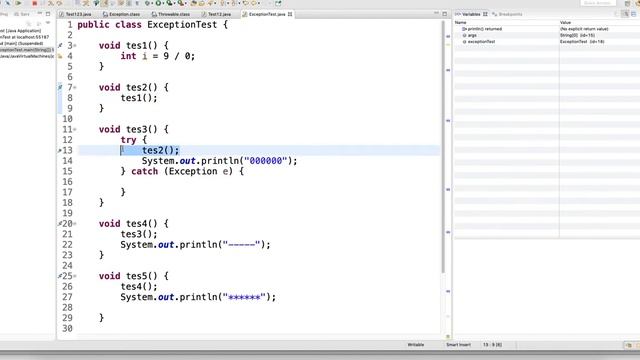Click the Open Perspective icon in the top right
The image size is (640, 360).
point(627,3)
